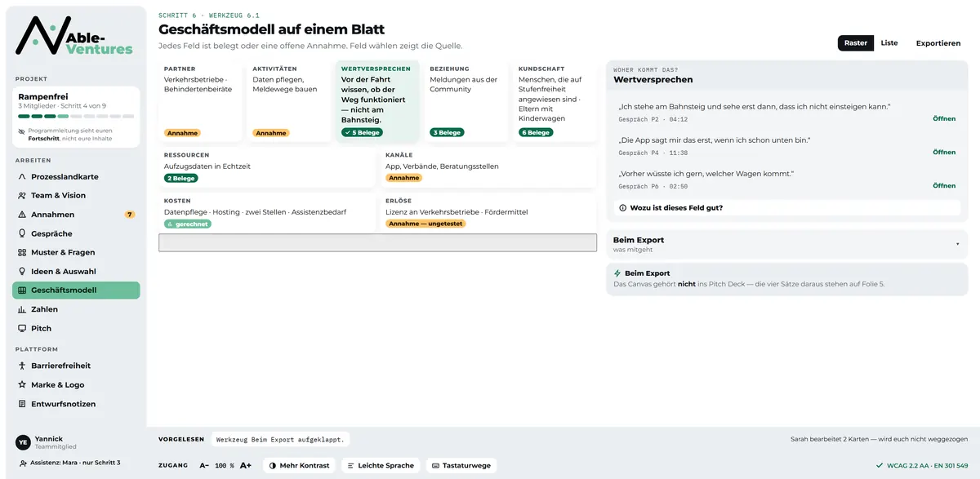Click the Able-Ventures logo
Image resolution: width=980 pixels, height=479 pixels.
tap(74, 37)
